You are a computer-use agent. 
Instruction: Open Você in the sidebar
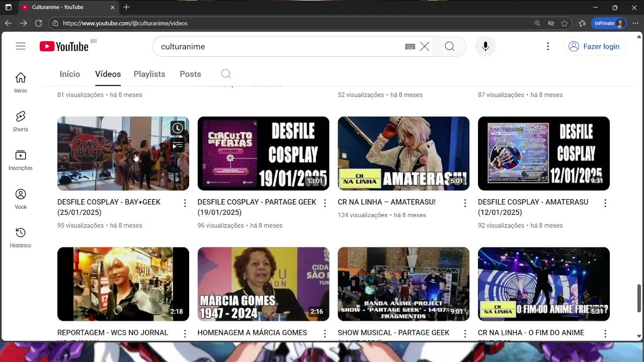tap(21, 199)
